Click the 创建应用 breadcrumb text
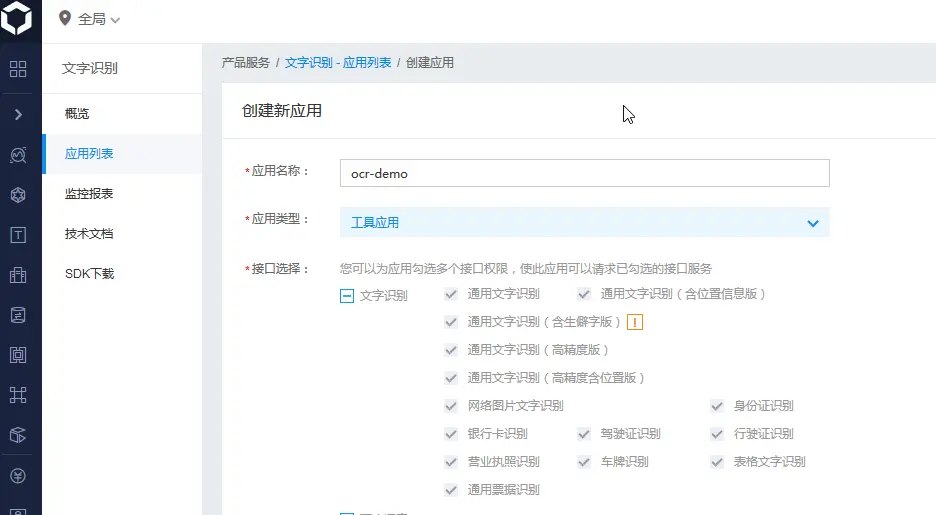 coord(430,63)
